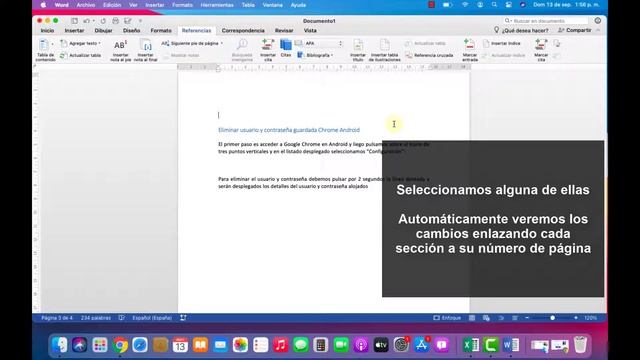Open Google Chrome from the Dock
This screenshot has width=640, height=360.
pos(120,345)
